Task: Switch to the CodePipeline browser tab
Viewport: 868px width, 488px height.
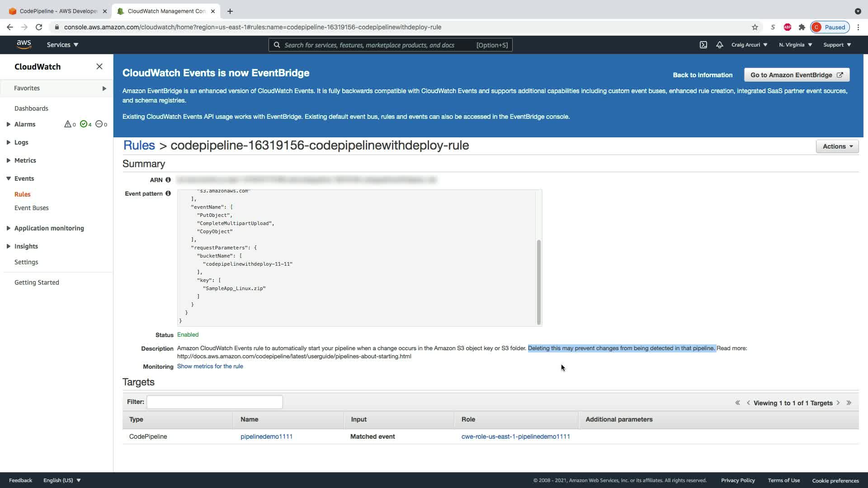Action: tap(57, 11)
